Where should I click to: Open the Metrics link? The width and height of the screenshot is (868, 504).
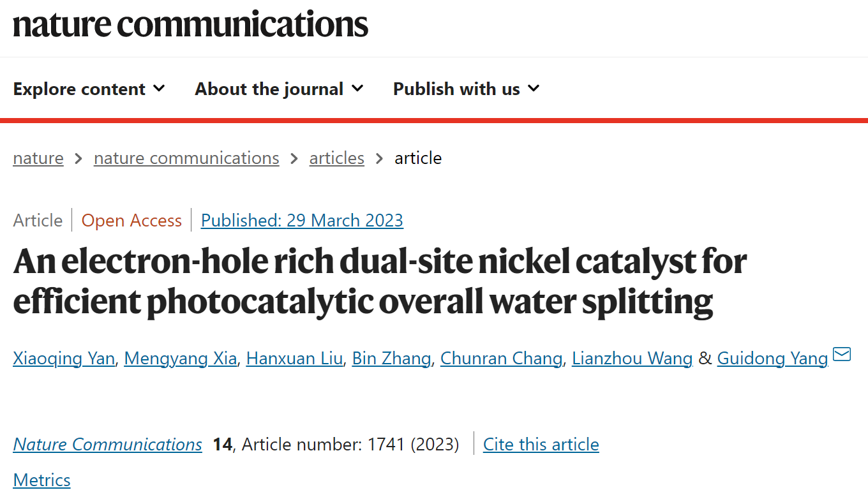(x=42, y=480)
